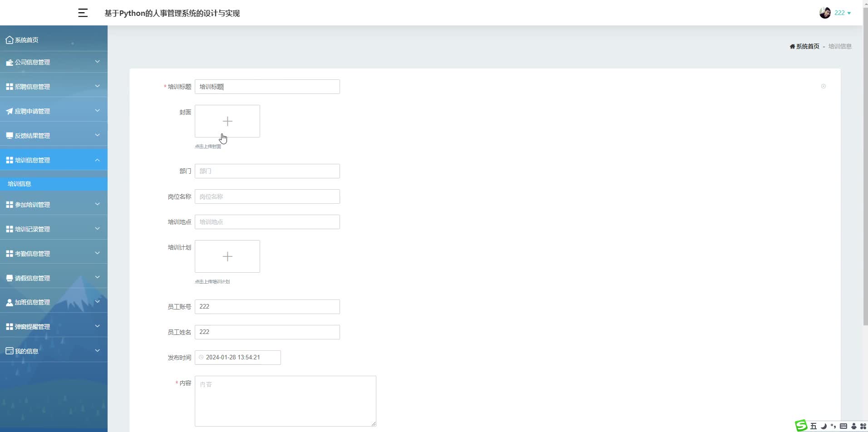Click the 员工姓名 field

[267, 332]
